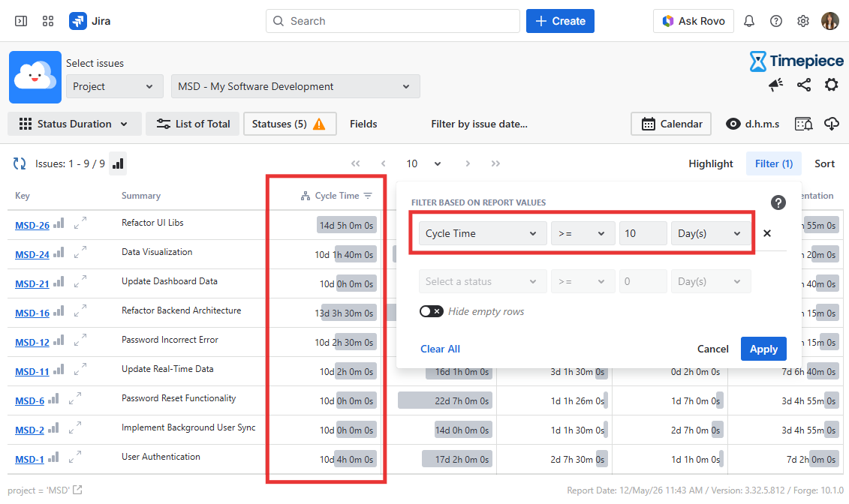Open bar chart icon for MSD-21
This screenshot has width=849, height=504.
click(59, 282)
